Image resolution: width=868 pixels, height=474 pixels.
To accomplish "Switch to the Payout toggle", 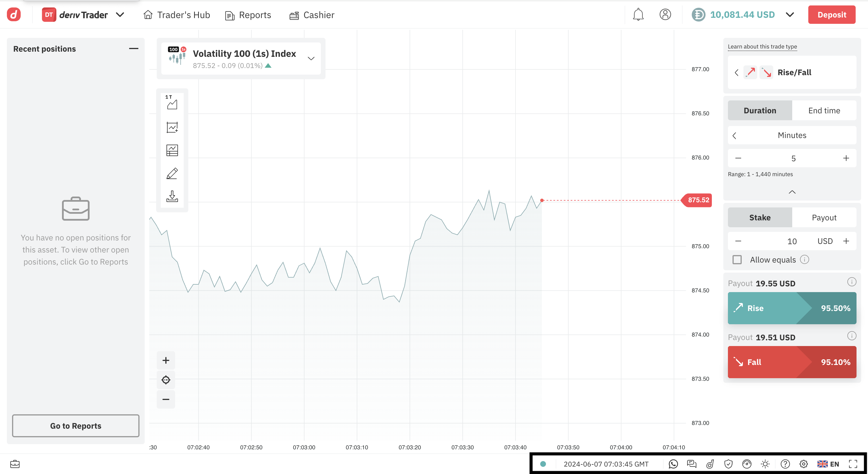I will coord(824,217).
